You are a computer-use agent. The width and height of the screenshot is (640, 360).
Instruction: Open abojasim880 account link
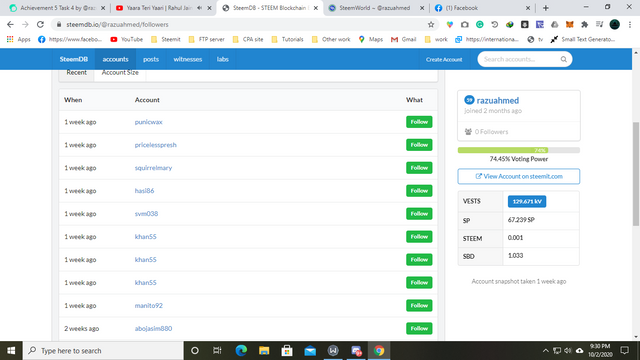click(x=153, y=328)
